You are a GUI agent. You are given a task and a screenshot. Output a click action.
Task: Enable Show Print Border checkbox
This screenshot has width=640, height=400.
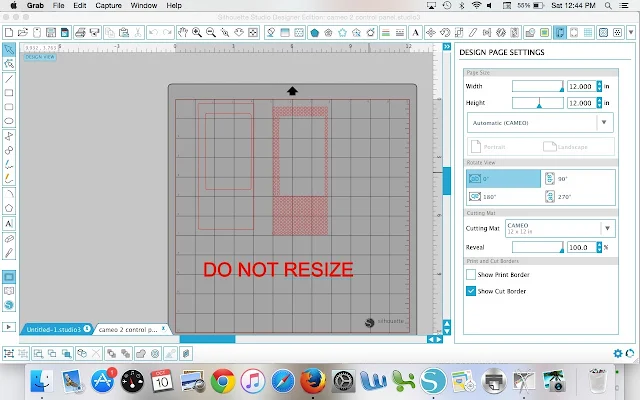[x=471, y=275]
